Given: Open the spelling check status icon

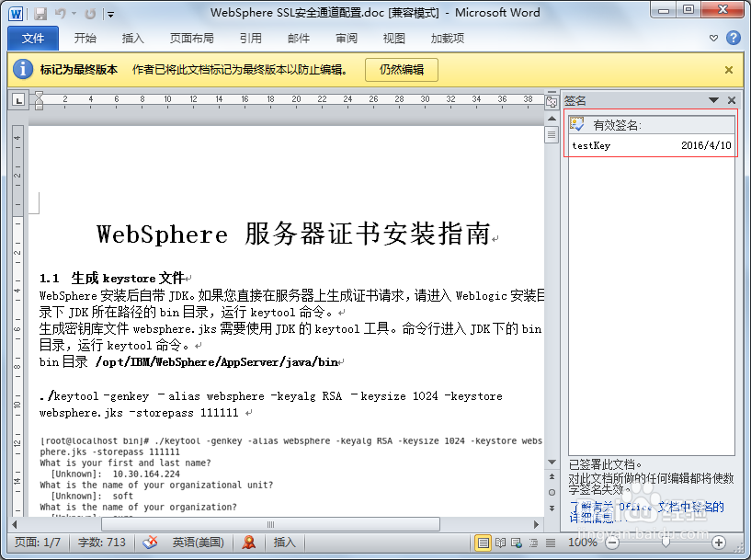Looking at the screenshot, I should 150,543.
